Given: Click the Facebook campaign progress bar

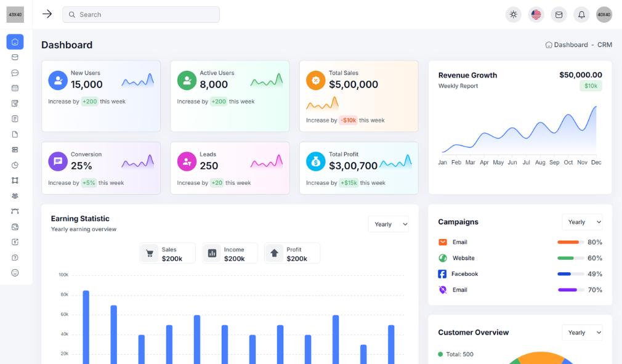Looking at the screenshot, I should click(570, 274).
